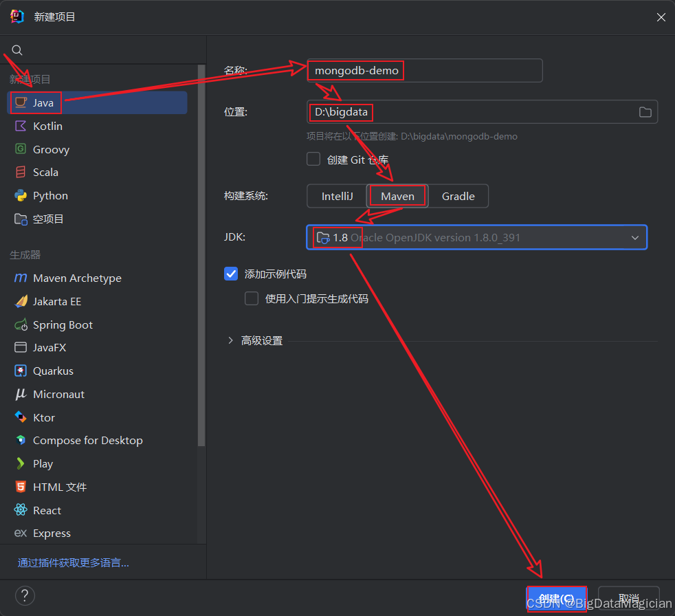Select HTML 文件 generator
Screen dimensions: 675x616
(98, 487)
